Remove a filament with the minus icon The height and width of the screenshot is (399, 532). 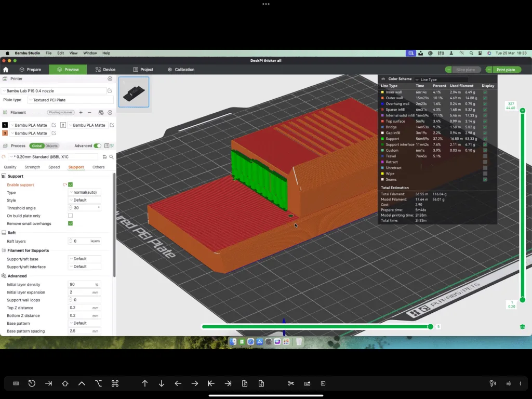89,112
